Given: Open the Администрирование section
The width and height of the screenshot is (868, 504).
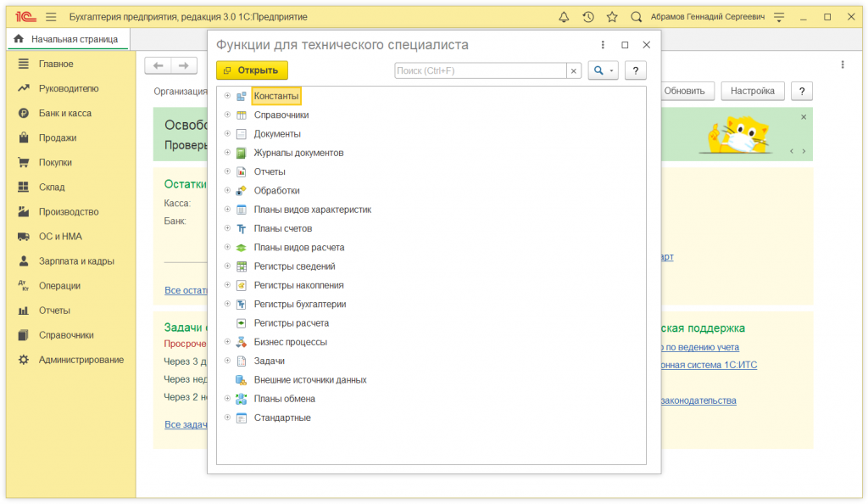Looking at the screenshot, I should click(81, 360).
